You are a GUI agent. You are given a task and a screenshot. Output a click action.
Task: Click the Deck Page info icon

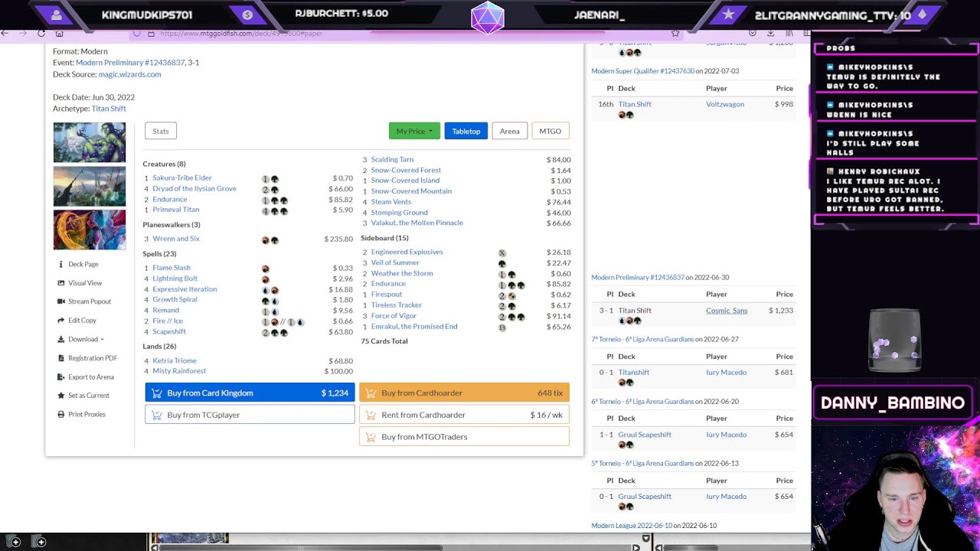[x=61, y=264]
